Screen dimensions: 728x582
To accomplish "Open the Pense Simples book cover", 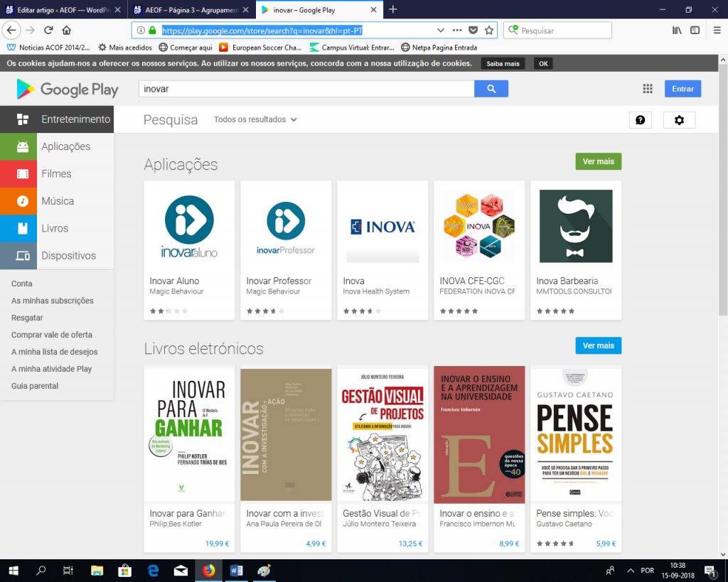I will pyautogui.click(x=576, y=436).
